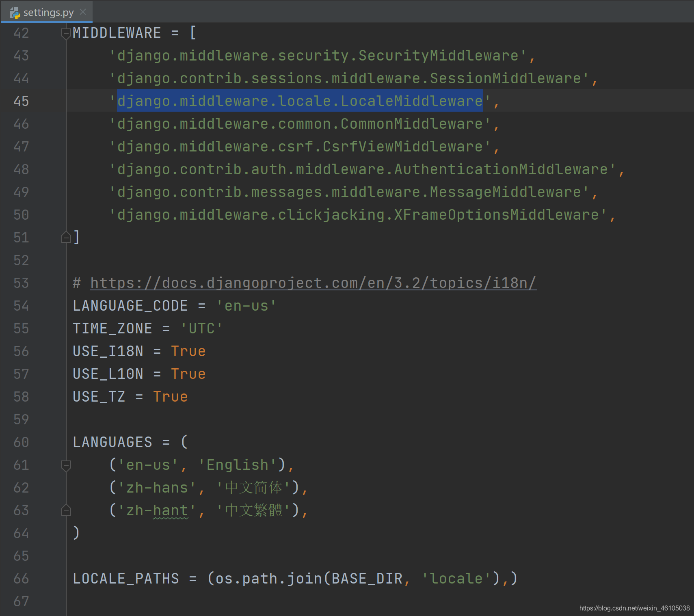
Task: Click True value of USE_TZ
Action: point(171,396)
